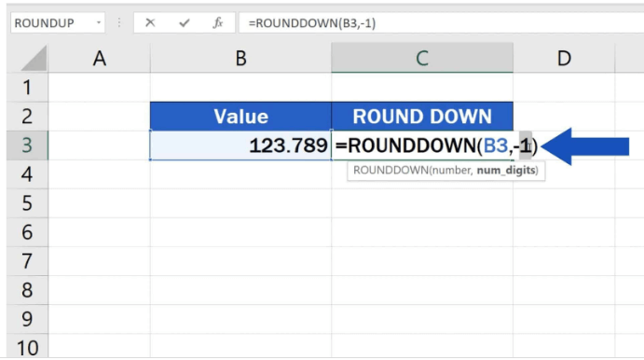Select column D header

564,58
